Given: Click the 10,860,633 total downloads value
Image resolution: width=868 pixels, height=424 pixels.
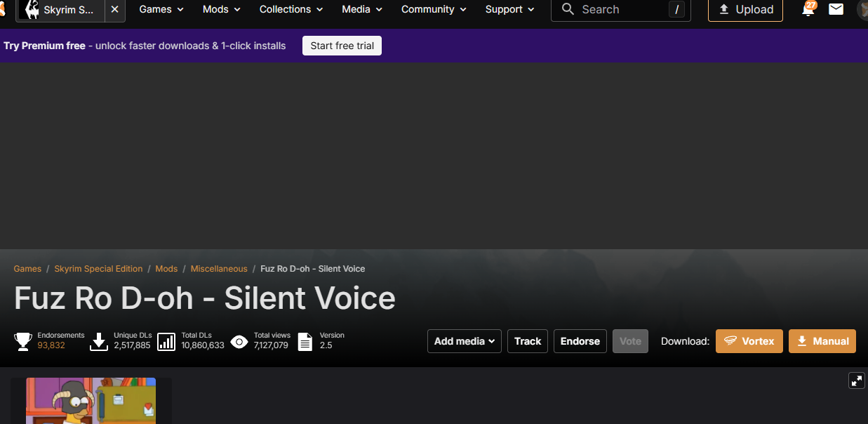Looking at the screenshot, I should [x=203, y=345].
